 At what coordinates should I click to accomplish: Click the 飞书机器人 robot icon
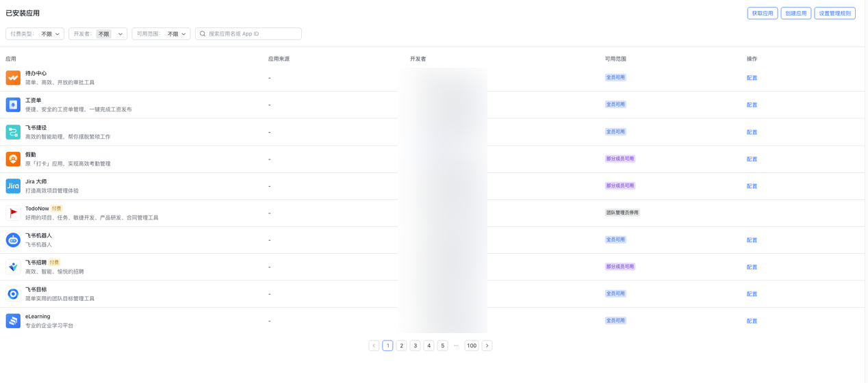13,240
